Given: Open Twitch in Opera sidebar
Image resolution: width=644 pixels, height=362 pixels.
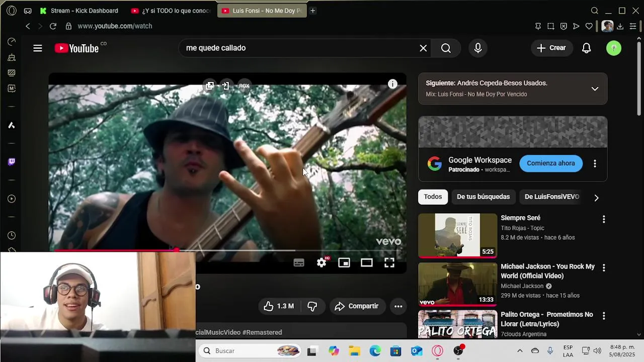Looking at the screenshot, I should pyautogui.click(x=12, y=162).
